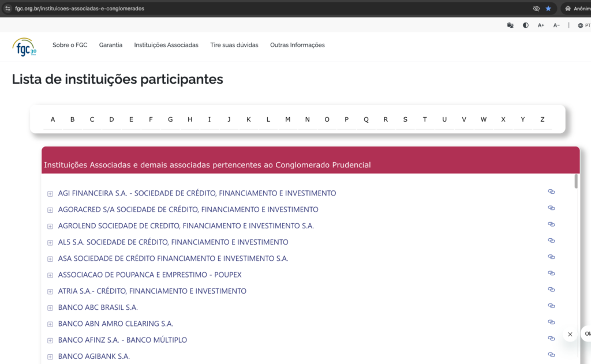Increase font size with A+ icon
This screenshot has height=364, width=591.
click(541, 25)
